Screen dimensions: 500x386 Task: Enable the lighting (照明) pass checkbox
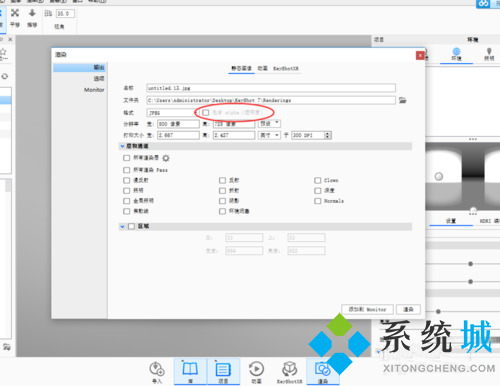click(x=126, y=191)
